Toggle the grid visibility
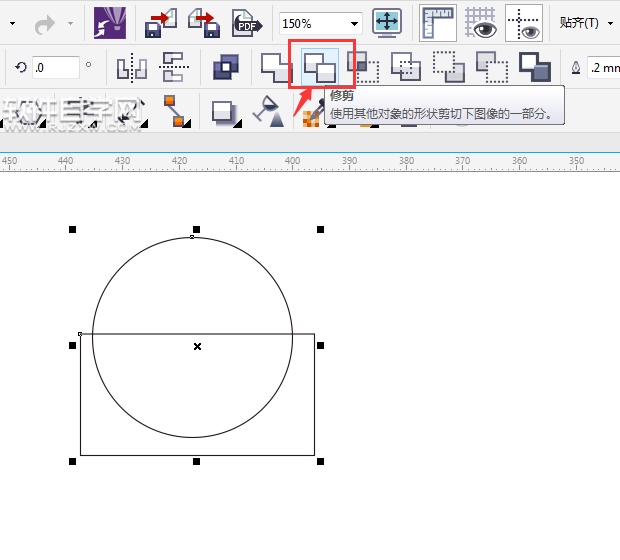The image size is (620, 560). (x=480, y=22)
